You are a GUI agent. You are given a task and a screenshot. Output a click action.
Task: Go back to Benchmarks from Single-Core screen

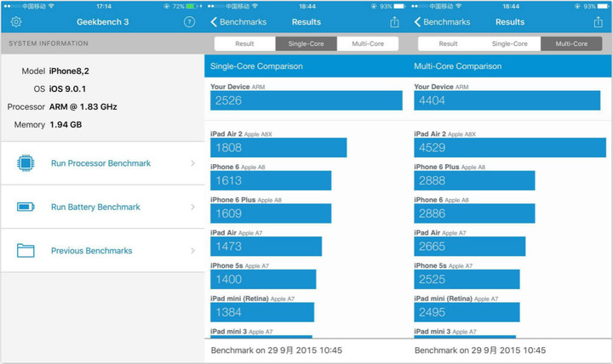238,21
